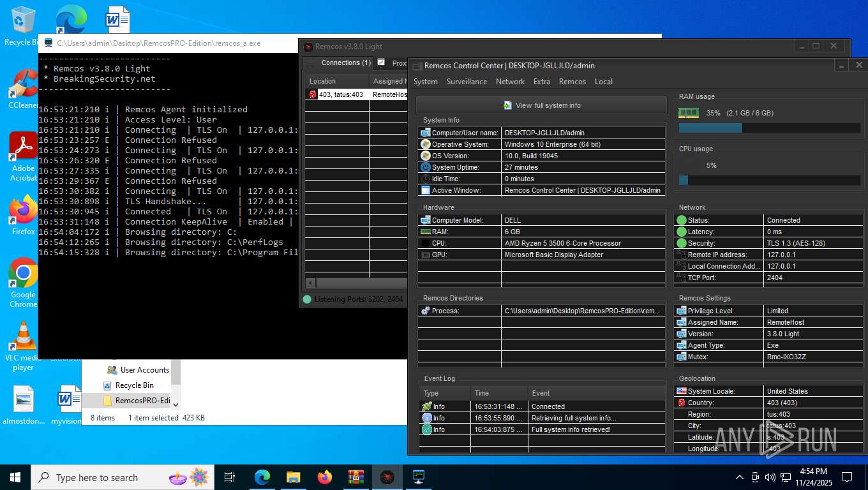Click the Computer Model hardware icon
868x490 pixels.
pyautogui.click(x=426, y=220)
